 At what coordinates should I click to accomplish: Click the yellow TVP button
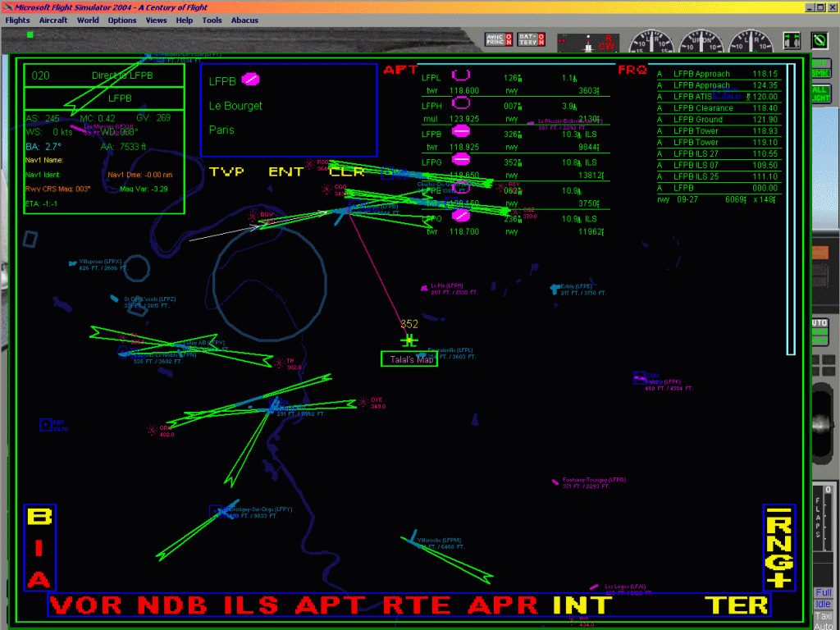click(226, 171)
